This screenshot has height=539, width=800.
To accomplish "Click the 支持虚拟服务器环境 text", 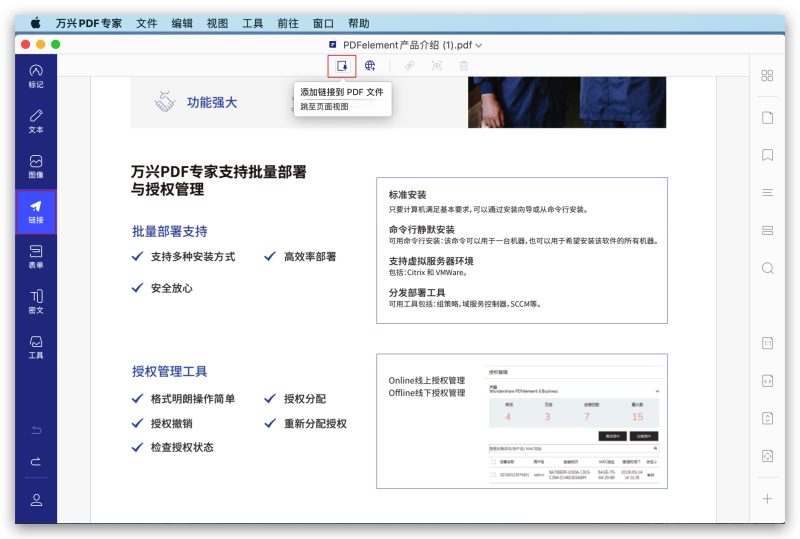I will [431, 261].
